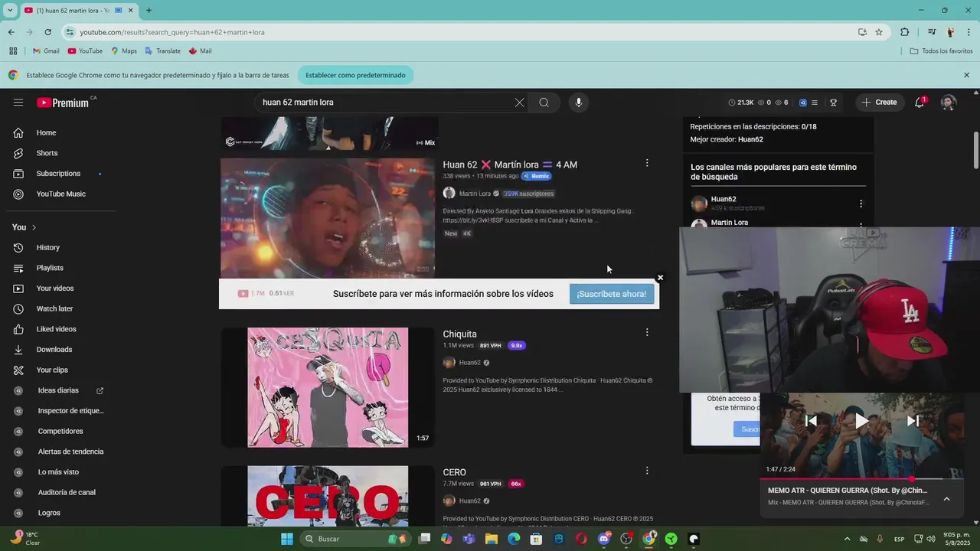Bookmark this page with the star icon
The width and height of the screenshot is (980, 551).
click(879, 32)
